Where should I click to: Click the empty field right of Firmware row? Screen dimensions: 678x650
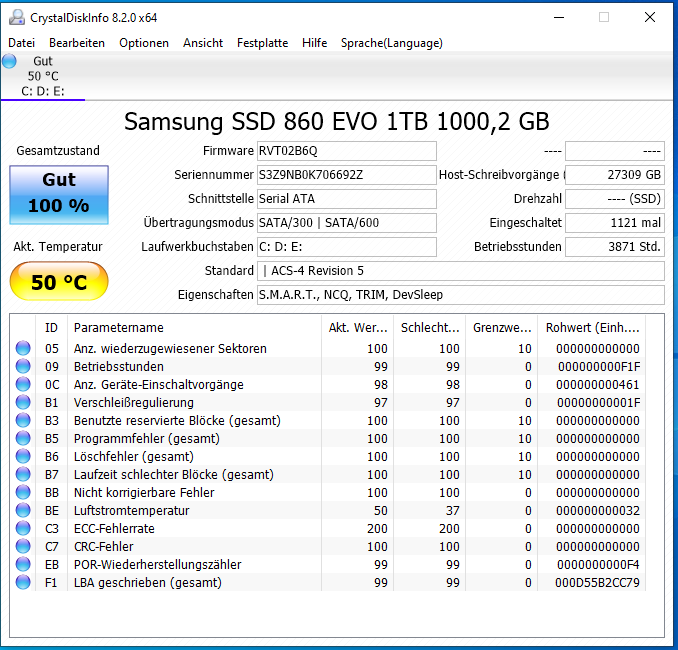[x=615, y=150]
